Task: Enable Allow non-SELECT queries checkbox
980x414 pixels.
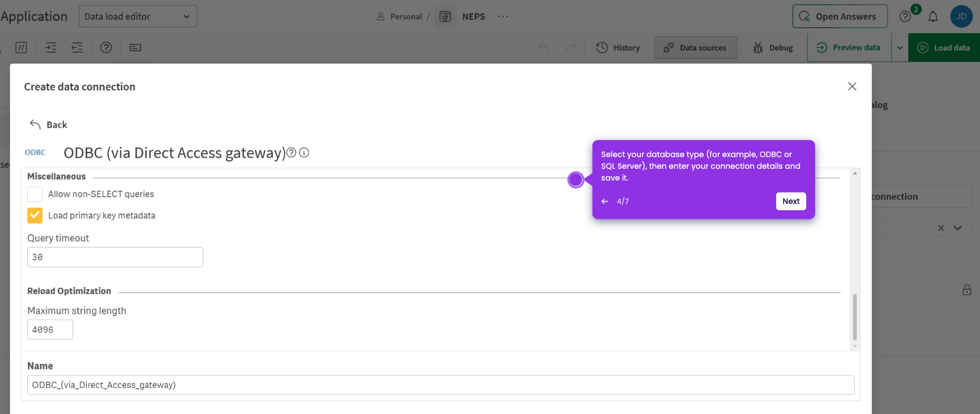Action: tap(35, 194)
